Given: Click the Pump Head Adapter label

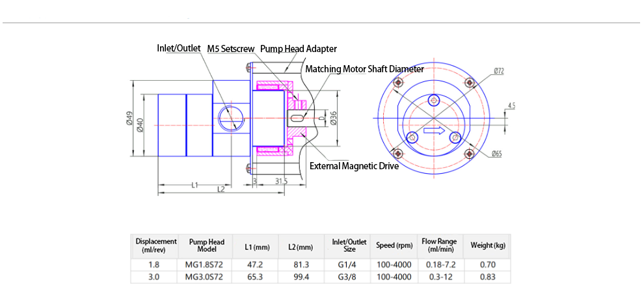Looking at the screenshot, I should (x=298, y=49).
